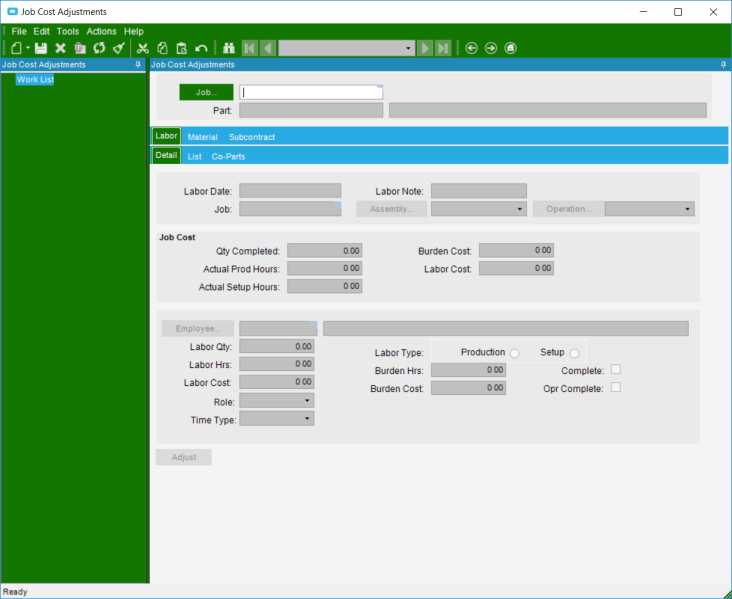732x599 pixels.
Task: Click the green Job... button
Action: click(x=206, y=92)
